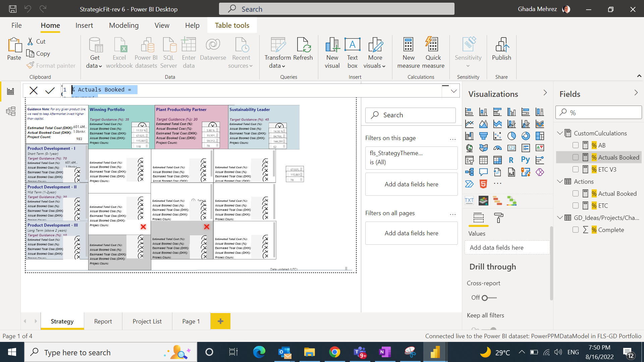Collapse the GD_Ideas/Projects table
644x362 pixels.
[x=559, y=218]
